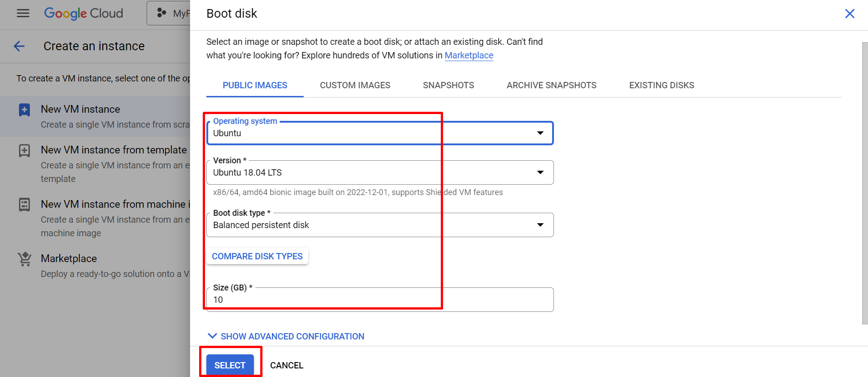Open the project selector MyP button
The image size is (868, 377).
point(169,13)
